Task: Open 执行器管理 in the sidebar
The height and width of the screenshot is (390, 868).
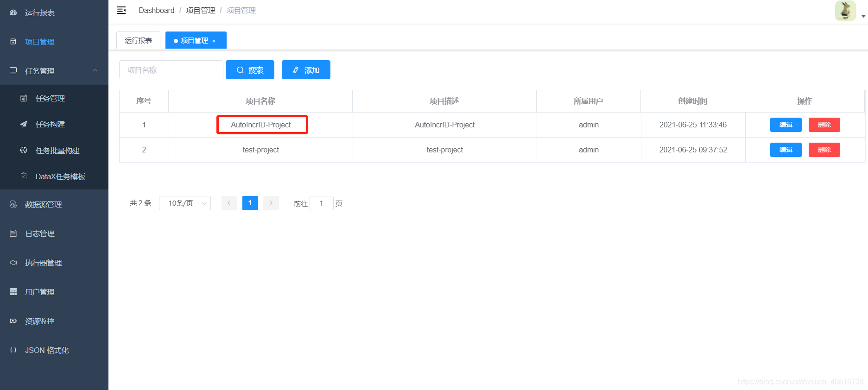Action: pos(44,263)
